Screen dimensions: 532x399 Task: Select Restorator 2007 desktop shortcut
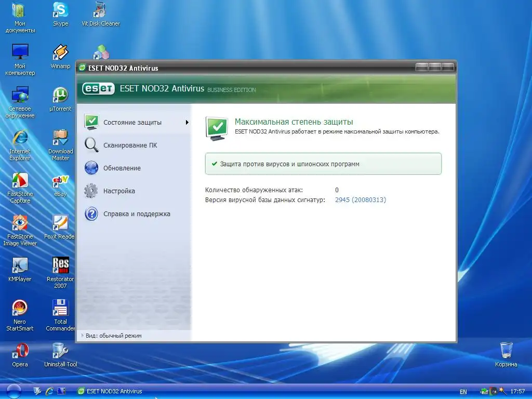[60, 273]
